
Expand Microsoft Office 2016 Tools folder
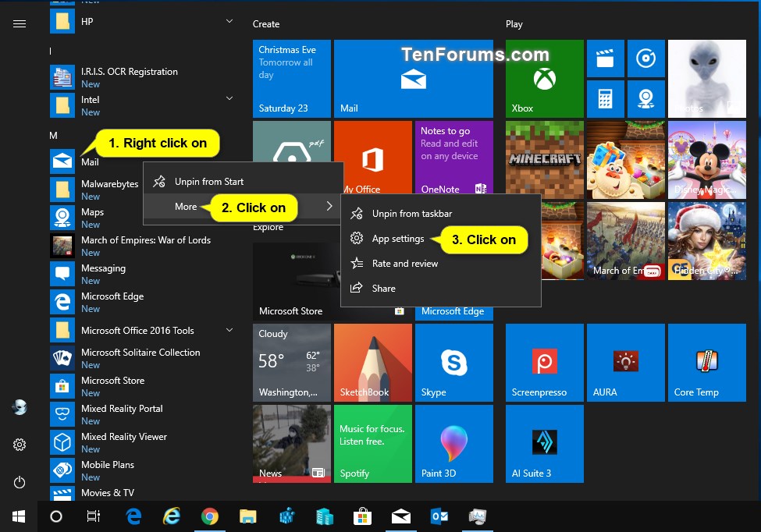pyautogui.click(x=229, y=331)
